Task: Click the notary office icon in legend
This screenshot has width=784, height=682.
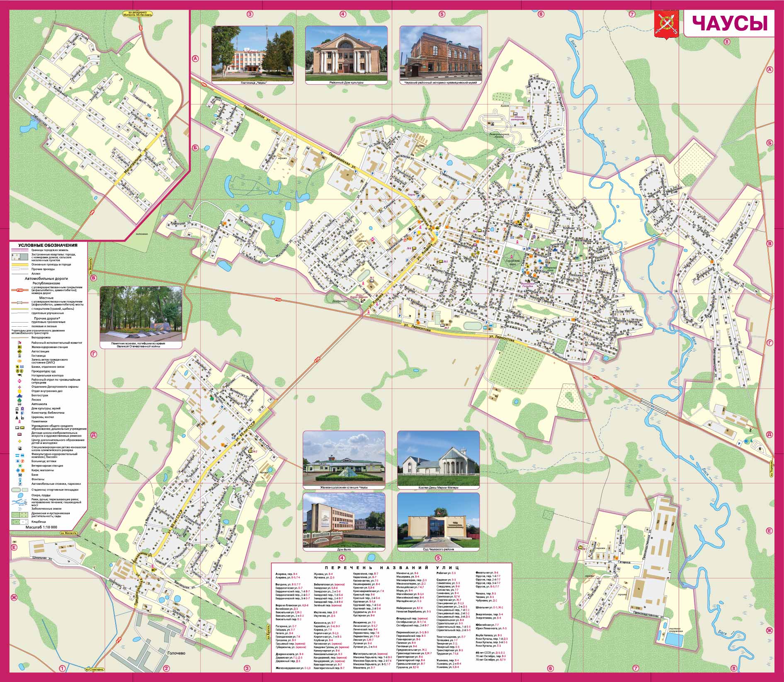Action: coord(19,375)
